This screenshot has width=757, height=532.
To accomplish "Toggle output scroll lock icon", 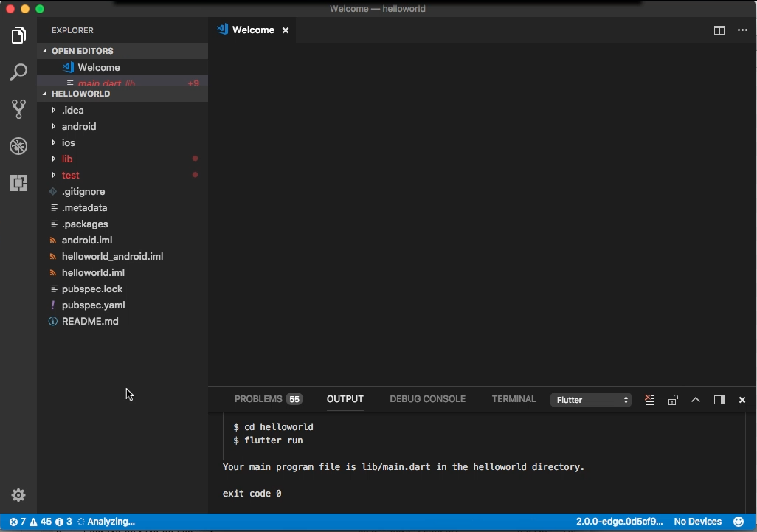I will pyautogui.click(x=672, y=400).
